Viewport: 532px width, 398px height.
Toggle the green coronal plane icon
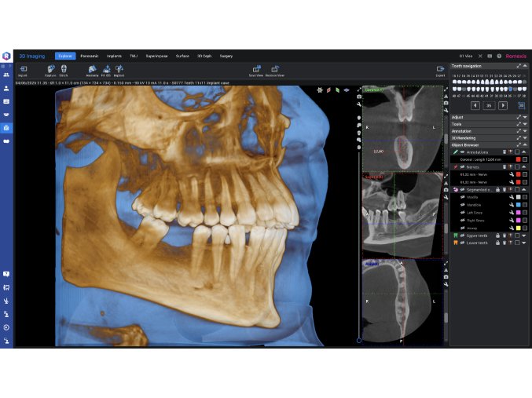tap(338, 90)
